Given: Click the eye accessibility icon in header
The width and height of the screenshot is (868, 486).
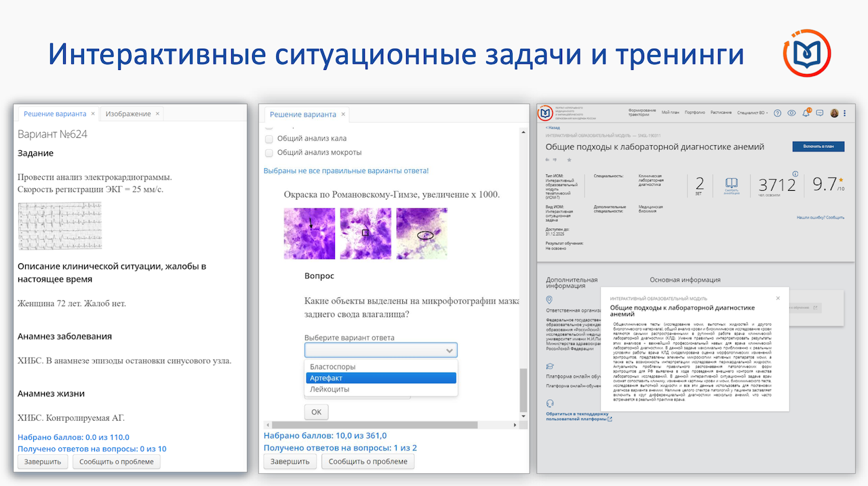Looking at the screenshot, I should point(791,113).
